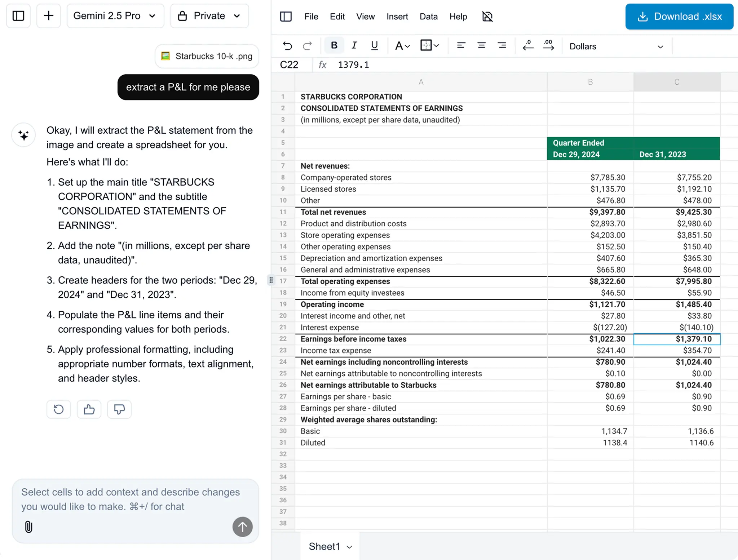Toggle bold formatting
The width and height of the screenshot is (738, 560).
[x=333, y=45]
